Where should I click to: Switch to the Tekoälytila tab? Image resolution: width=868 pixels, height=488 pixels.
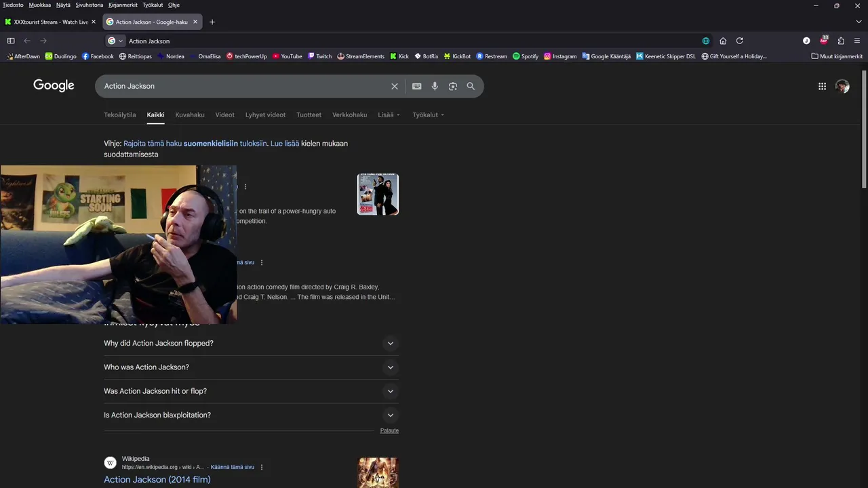(120, 115)
